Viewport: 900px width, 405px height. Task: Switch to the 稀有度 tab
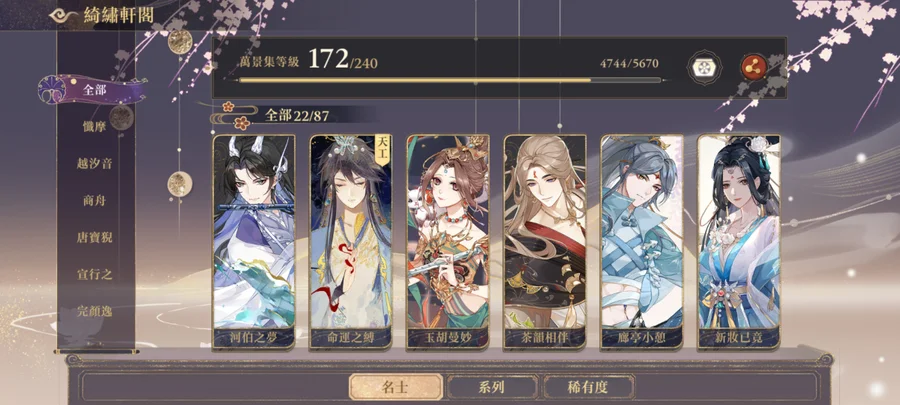click(588, 387)
